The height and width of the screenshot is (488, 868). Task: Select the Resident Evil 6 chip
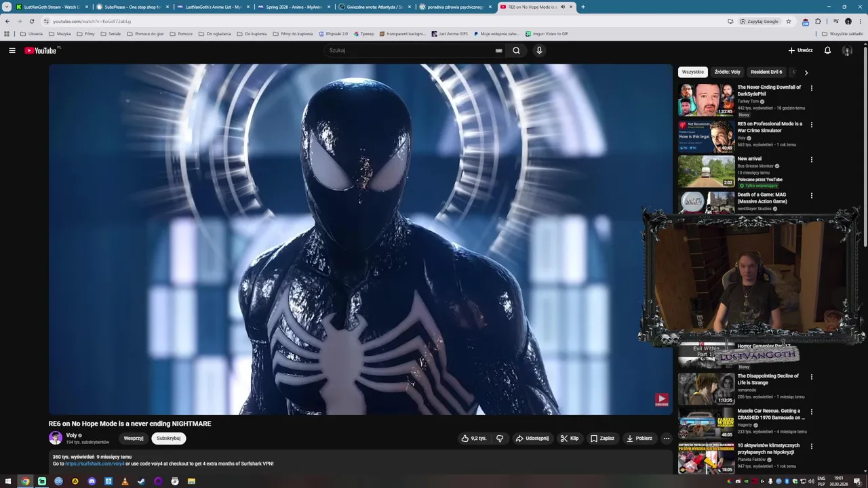click(766, 72)
